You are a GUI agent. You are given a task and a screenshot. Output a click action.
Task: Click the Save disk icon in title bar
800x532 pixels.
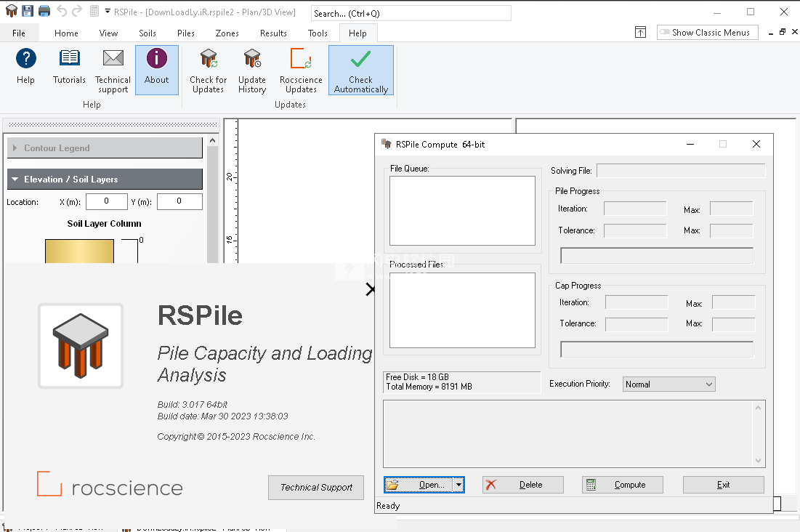28,11
